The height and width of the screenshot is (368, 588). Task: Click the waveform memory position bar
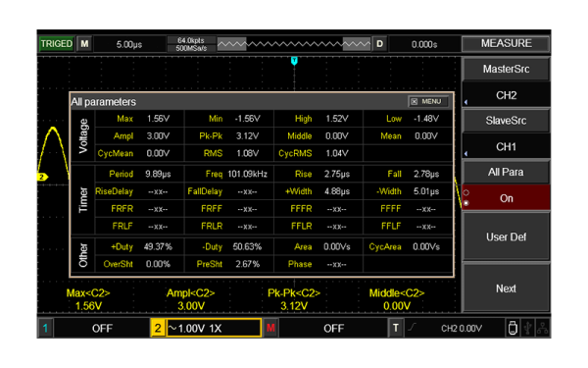click(294, 44)
